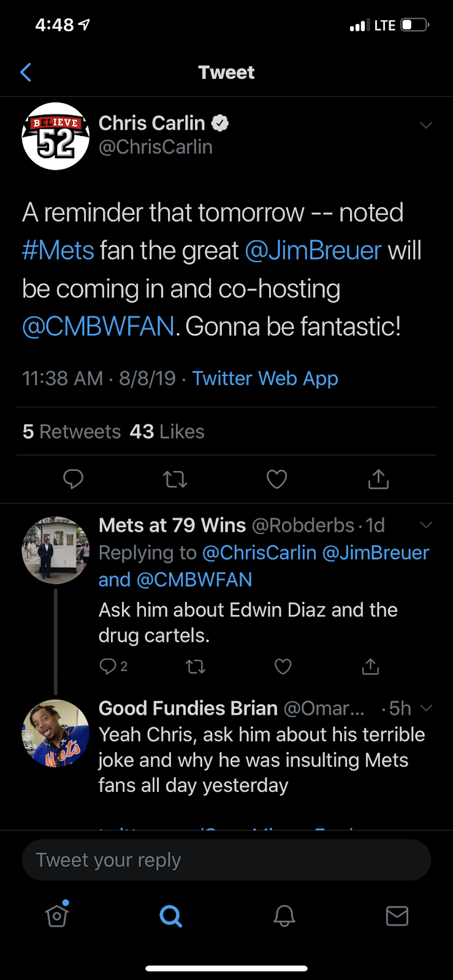Retweet the Mets at 79 Wins reply
This screenshot has height=980, width=453.
196,666
